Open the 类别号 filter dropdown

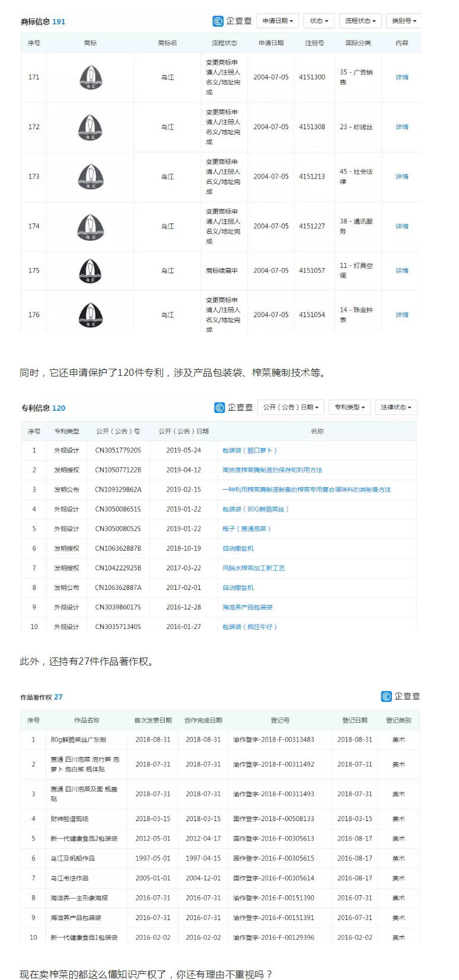pyautogui.click(x=404, y=21)
